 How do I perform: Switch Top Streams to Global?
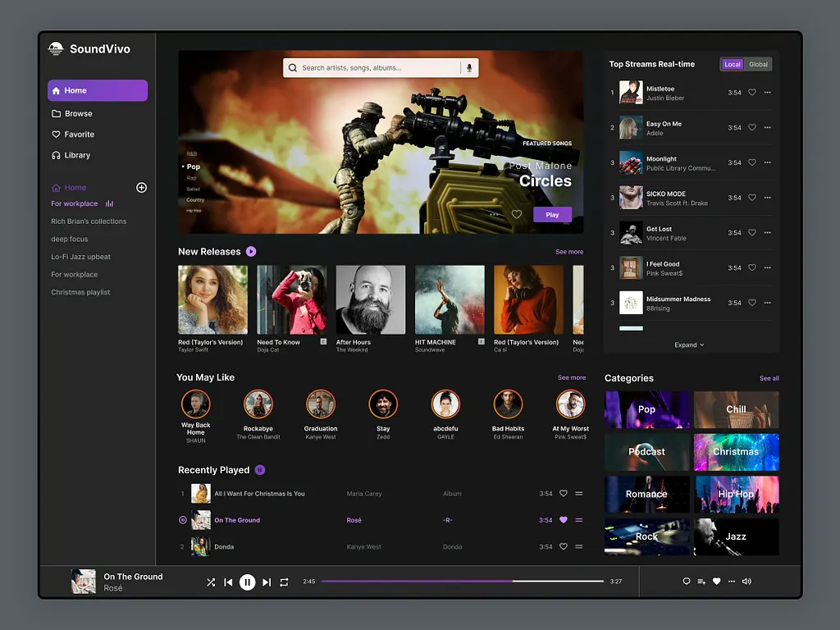758,64
